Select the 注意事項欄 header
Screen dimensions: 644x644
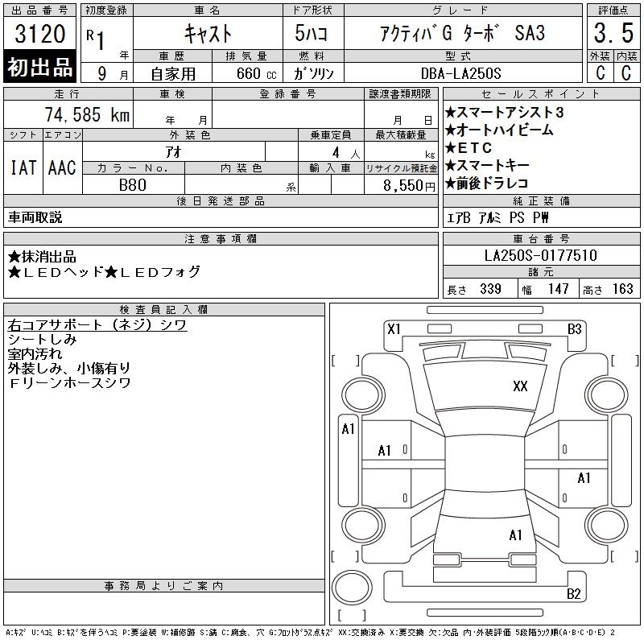coord(221,238)
